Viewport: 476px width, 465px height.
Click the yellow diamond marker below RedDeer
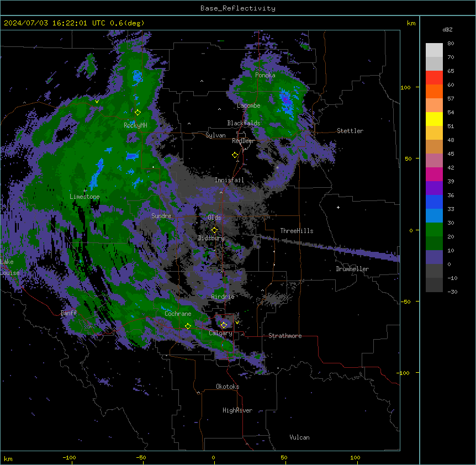(x=235, y=155)
